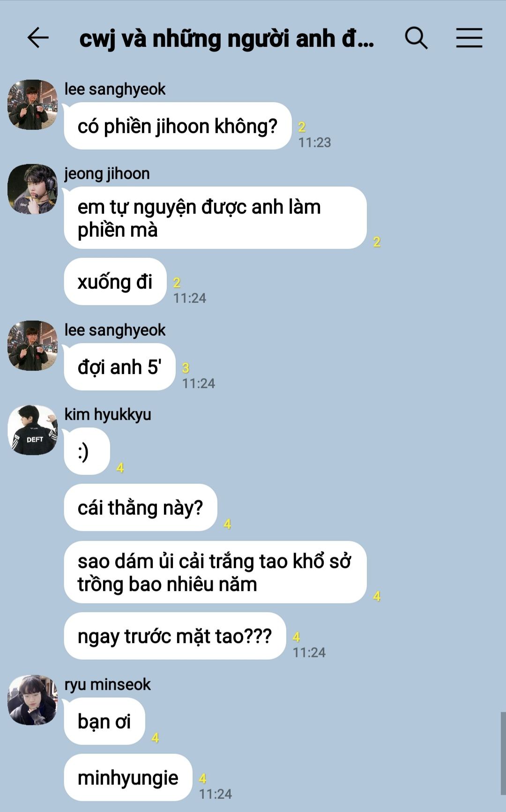Viewport: 506px width, 812px height.
Task: Tap the 'đợi anh 5'' message bubble
Action: pyautogui.click(x=119, y=367)
